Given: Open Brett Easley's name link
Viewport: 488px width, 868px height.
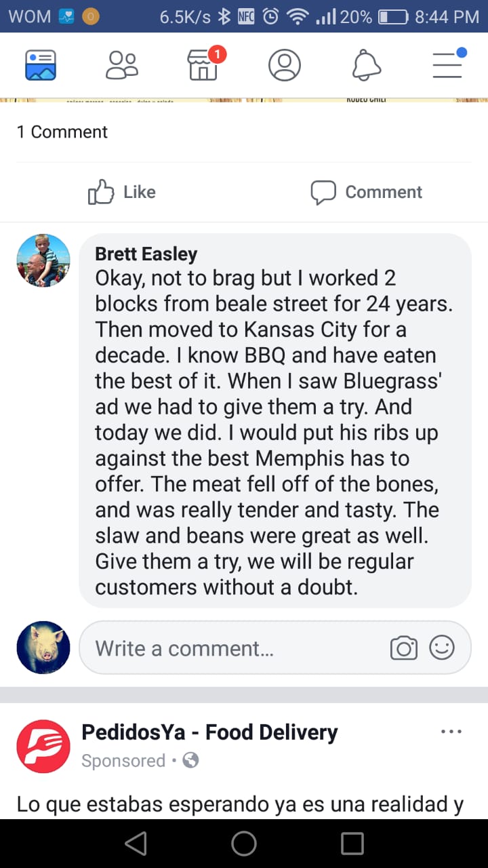Looking at the screenshot, I should pyautogui.click(x=146, y=254).
